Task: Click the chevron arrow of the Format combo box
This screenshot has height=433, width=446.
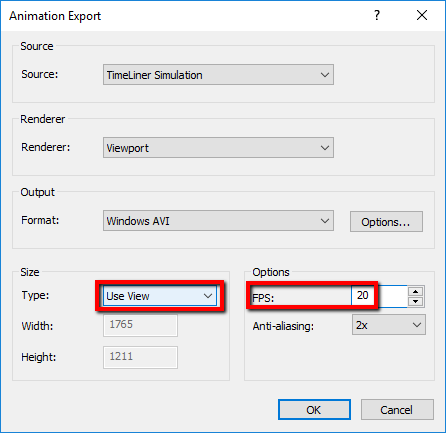Action: coord(325,221)
